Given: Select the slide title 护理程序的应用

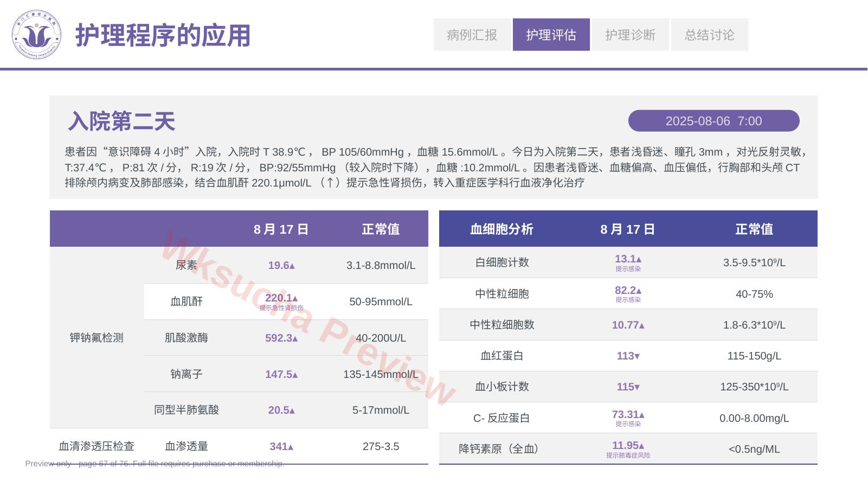Looking at the screenshot, I should pyautogui.click(x=163, y=36).
